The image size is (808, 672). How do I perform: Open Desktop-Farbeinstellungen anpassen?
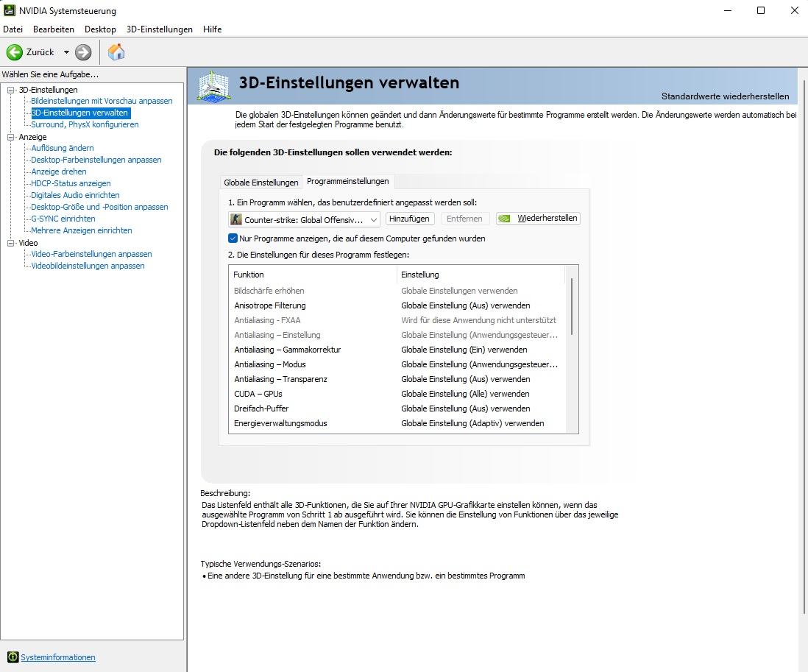coord(96,160)
